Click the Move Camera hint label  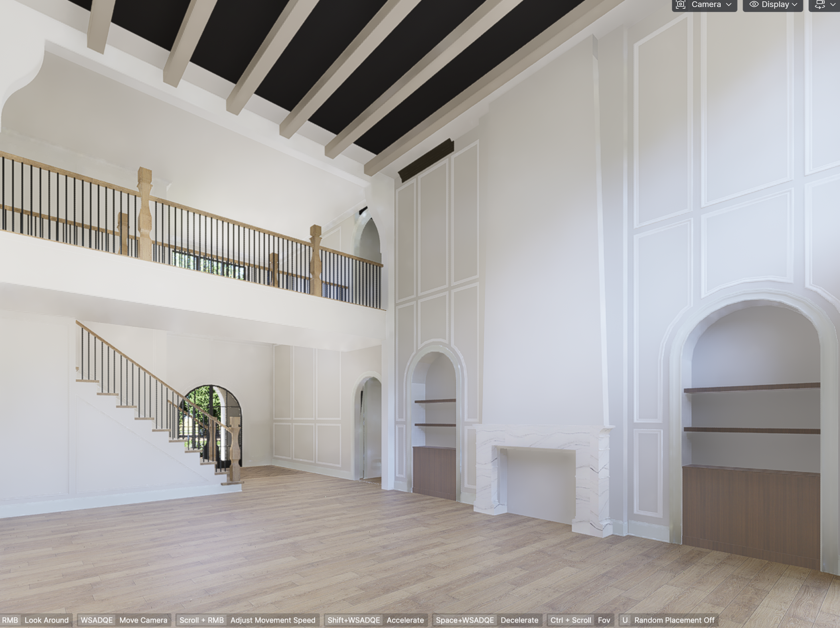click(143, 620)
